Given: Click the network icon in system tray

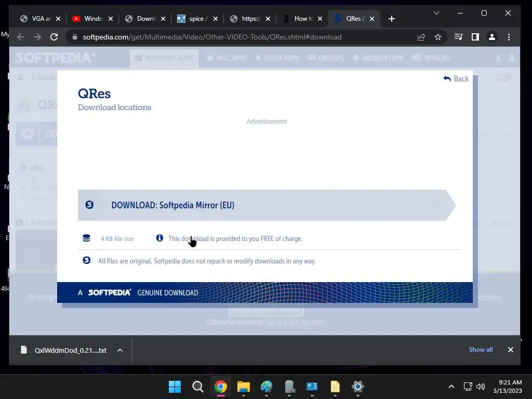Looking at the screenshot, I should [468, 387].
